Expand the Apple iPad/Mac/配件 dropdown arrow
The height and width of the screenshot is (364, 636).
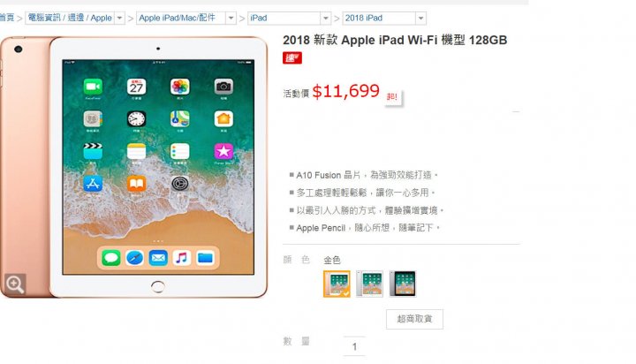231,19
